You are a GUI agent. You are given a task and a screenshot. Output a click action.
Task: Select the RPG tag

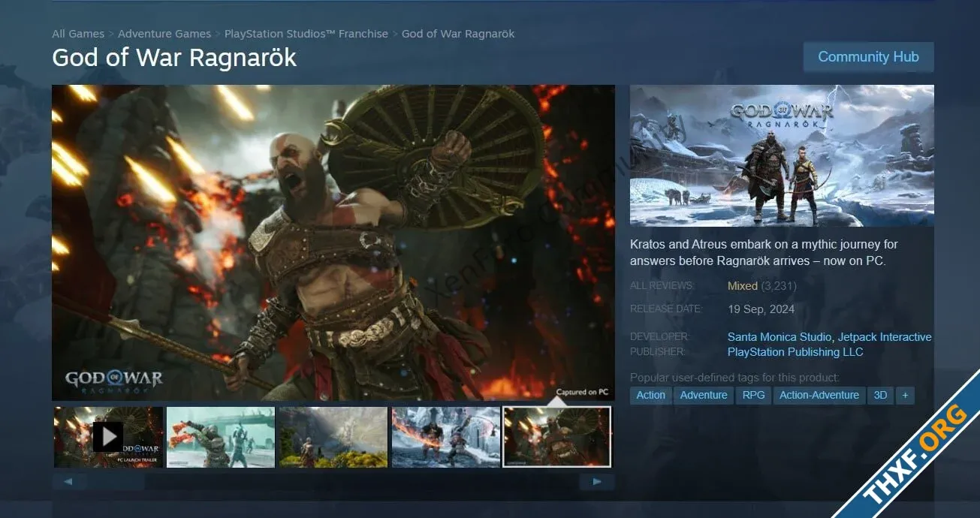(x=753, y=395)
